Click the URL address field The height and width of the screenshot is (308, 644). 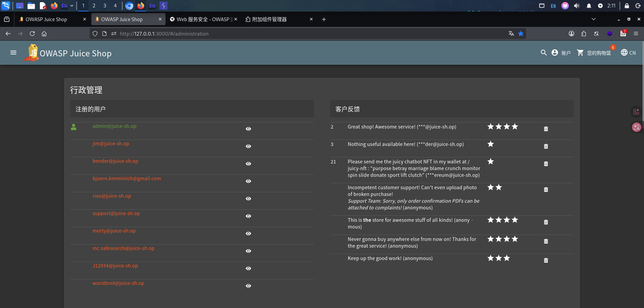307,34
